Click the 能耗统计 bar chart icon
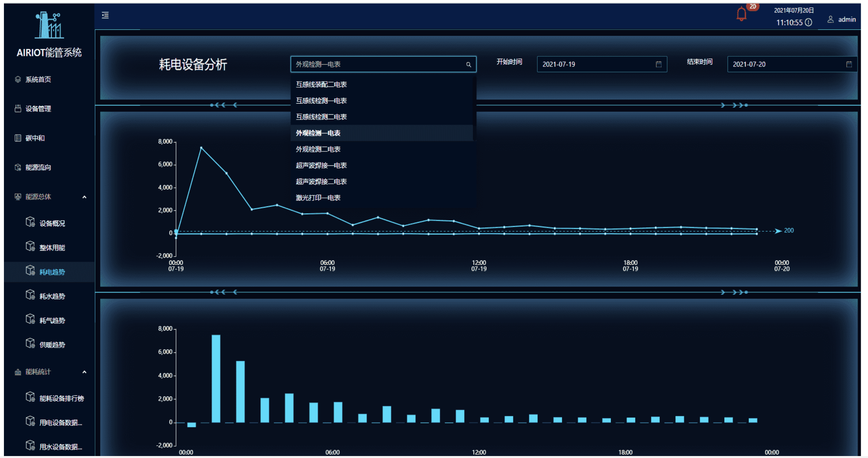The width and height of the screenshot is (868, 458). [x=18, y=372]
